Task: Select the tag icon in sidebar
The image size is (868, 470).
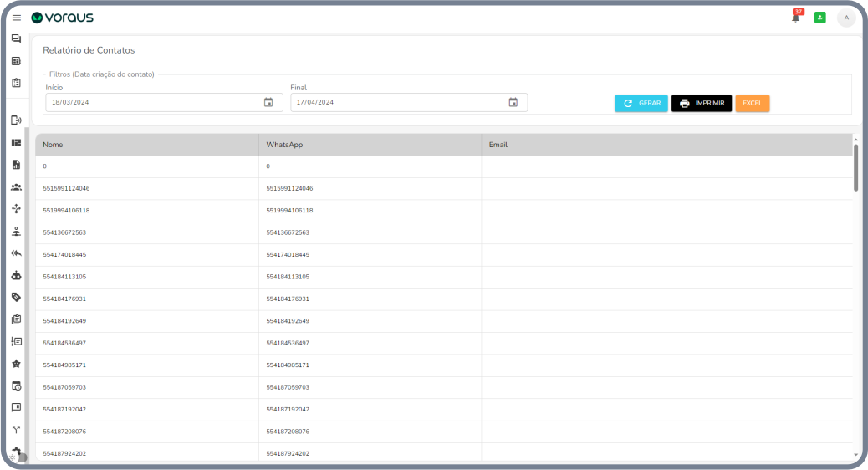Action: pyautogui.click(x=16, y=298)
